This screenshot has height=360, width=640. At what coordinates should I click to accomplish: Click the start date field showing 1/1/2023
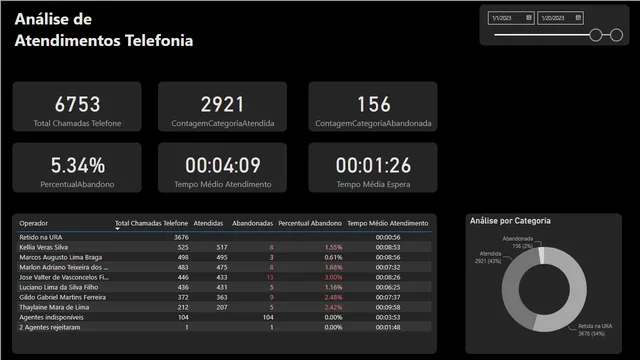click(x=511, y=18)
